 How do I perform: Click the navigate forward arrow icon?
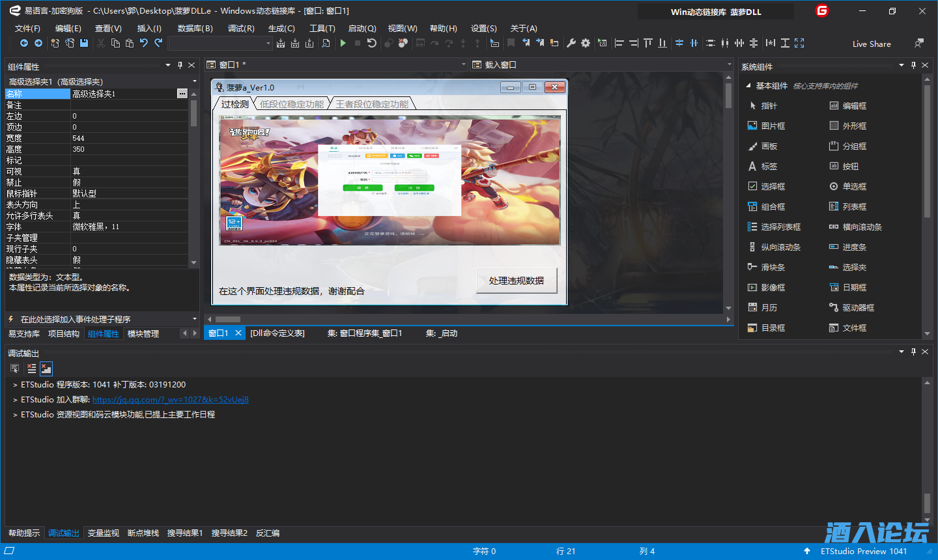click(x=38, y=43)
